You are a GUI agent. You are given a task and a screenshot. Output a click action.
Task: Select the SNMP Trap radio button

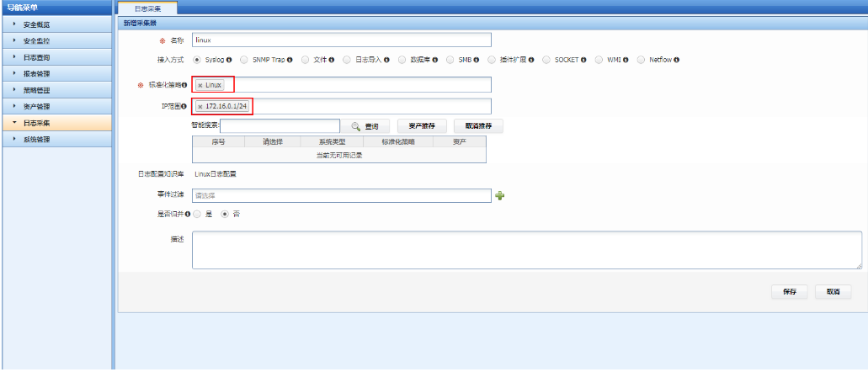click(244, 60)
